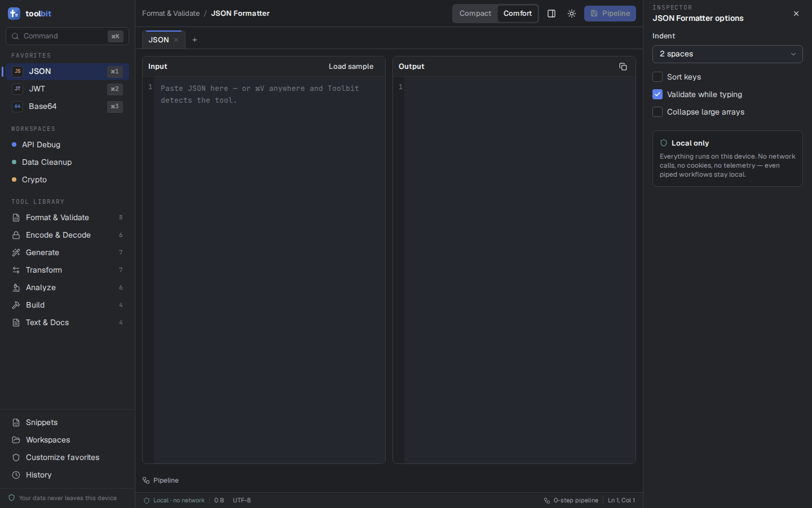
Task: Click Format & Validate breadcrumb link
Action: pos(171,14)
